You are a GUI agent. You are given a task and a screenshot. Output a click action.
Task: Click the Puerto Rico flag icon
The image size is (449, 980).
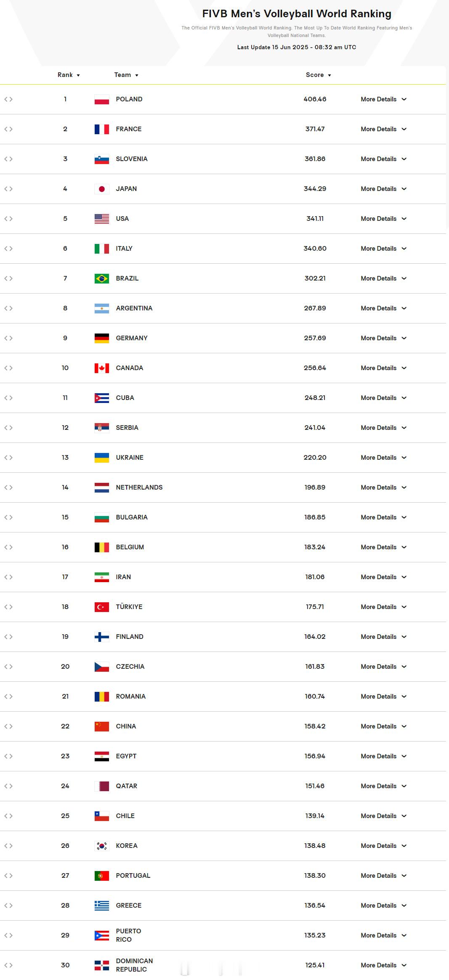coord(102,936)
